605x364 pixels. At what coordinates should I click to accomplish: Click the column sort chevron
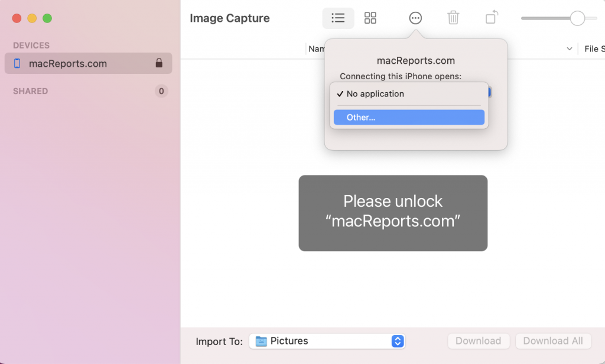point(569,49)
